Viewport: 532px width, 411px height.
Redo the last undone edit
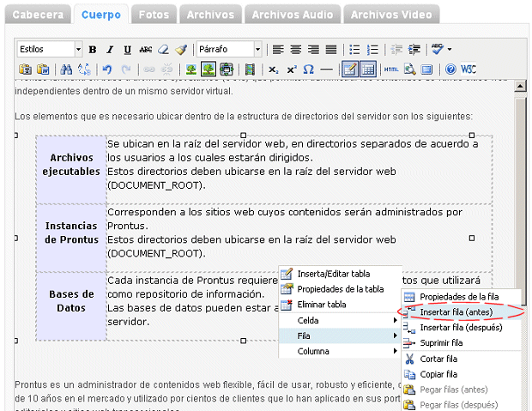coord(126,70)
